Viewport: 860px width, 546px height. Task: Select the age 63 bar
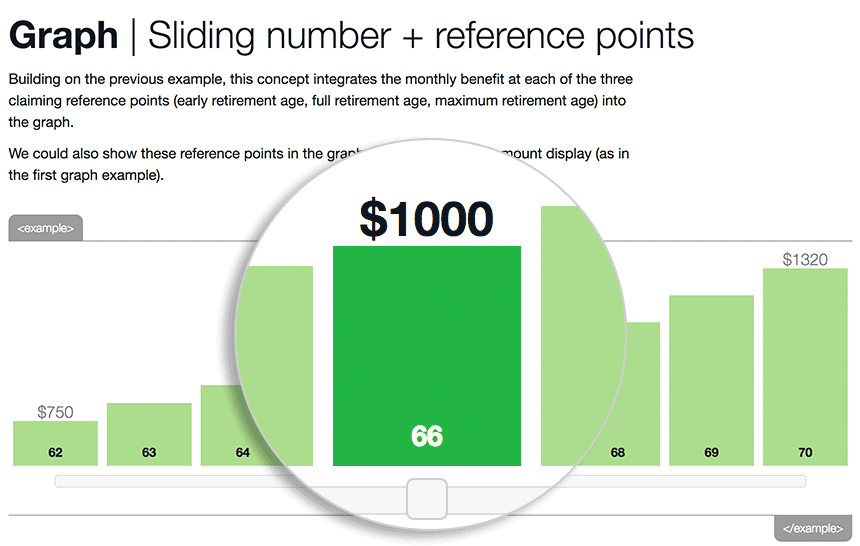pyautogui.click(x=149, y=435)
